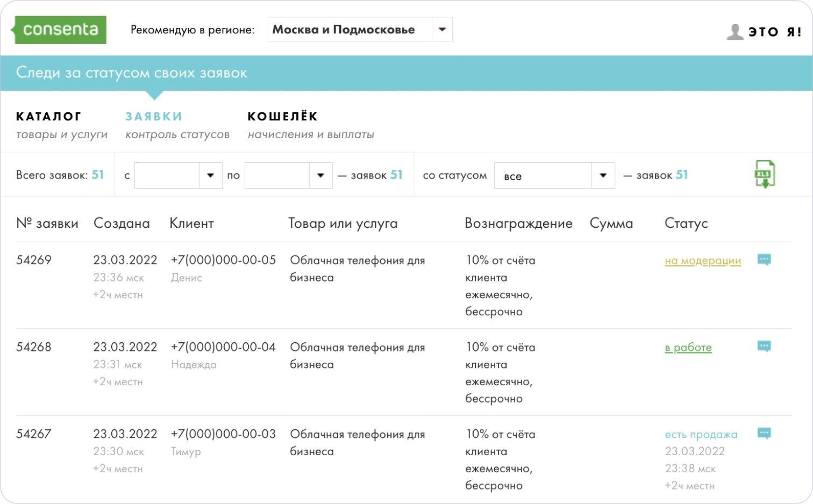Click the client name Надежда
The width and height of the screenshot is (813, 504).
tap(194, 365)
